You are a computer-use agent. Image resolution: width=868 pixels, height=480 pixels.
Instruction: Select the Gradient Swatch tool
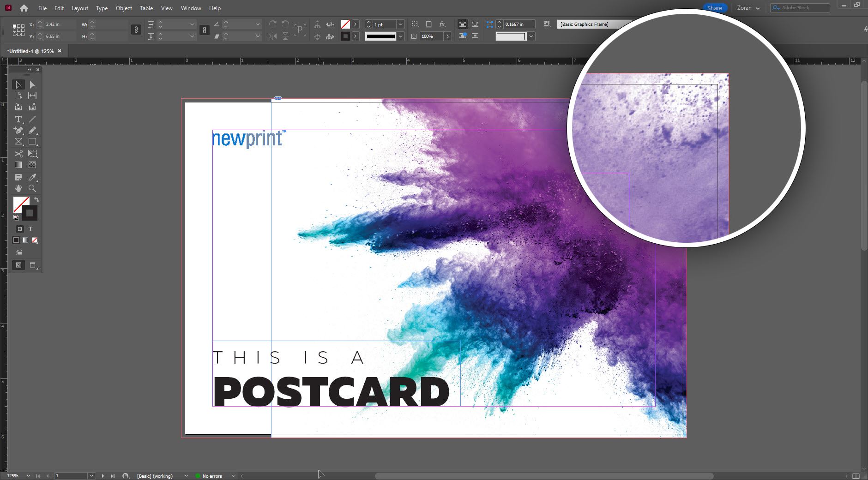click(x=18, y=165)
